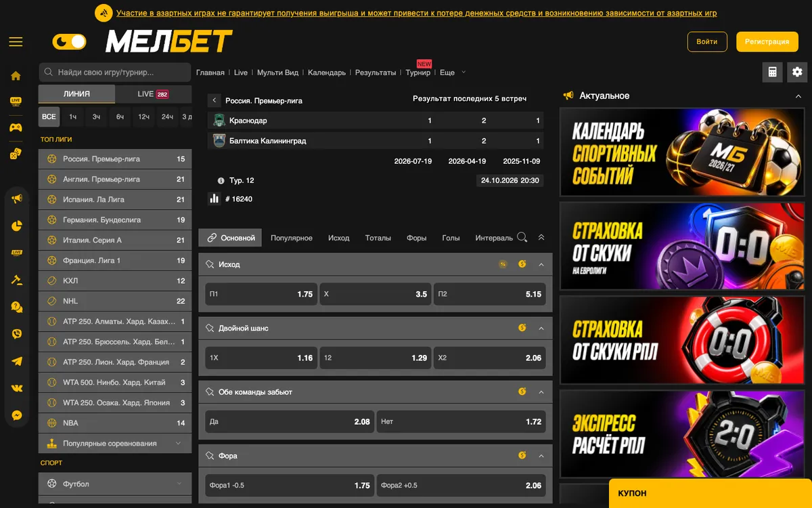
Task: Toggle the light/dark theme switch
Action: [x=69, y=42]
